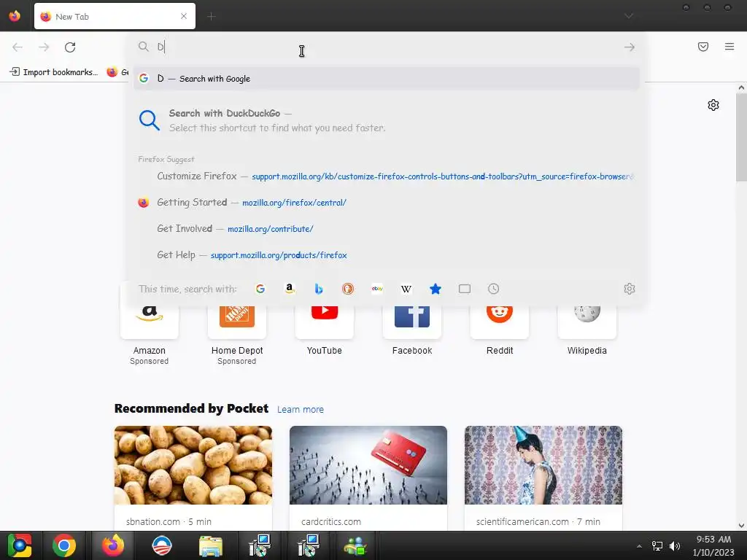The height and width of the screenshot is (560, 747).
Task: Open volume control in system tray
Action: click(x=675, y=545)
